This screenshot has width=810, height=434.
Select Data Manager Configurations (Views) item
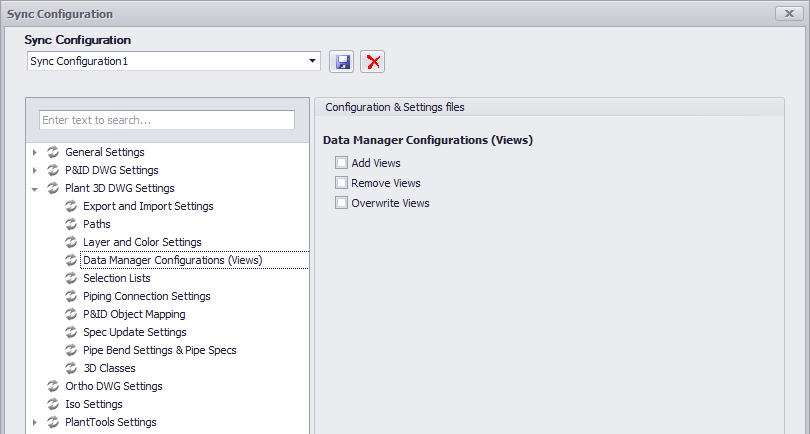click(173, 260)
